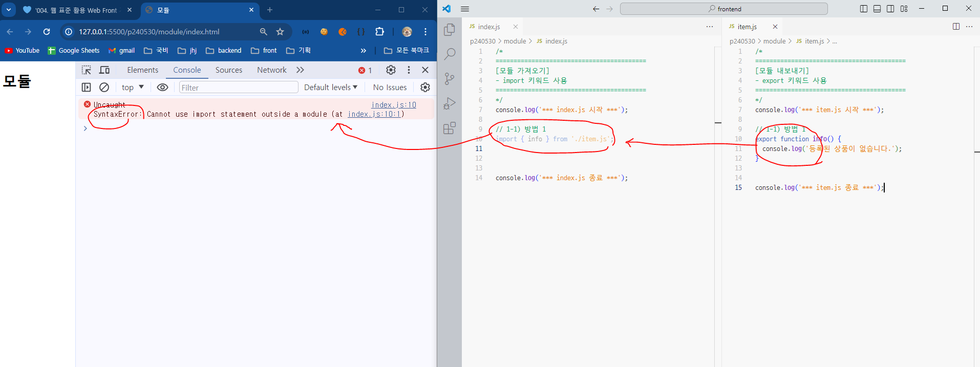
Task: Toggle primary side bar layout icon
Action: pyautogui.click(x=864, y=9)
